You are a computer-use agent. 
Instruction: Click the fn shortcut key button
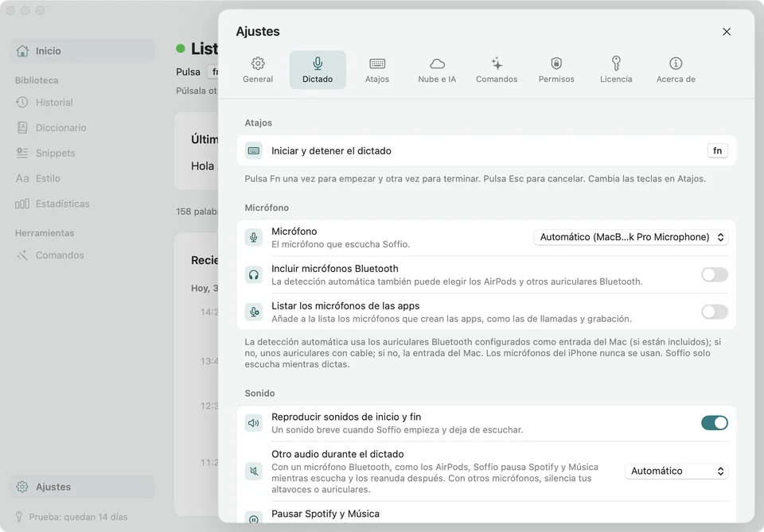coord(717,151)
